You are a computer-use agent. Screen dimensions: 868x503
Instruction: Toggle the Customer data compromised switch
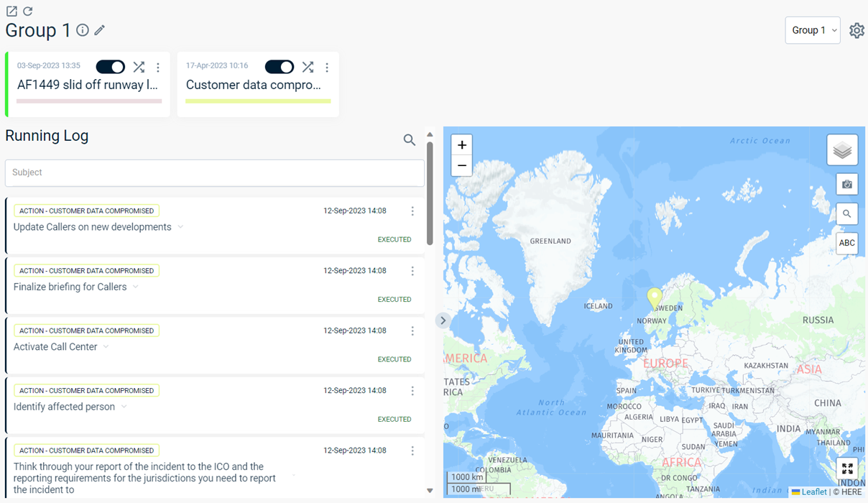(x=280, y=67)
